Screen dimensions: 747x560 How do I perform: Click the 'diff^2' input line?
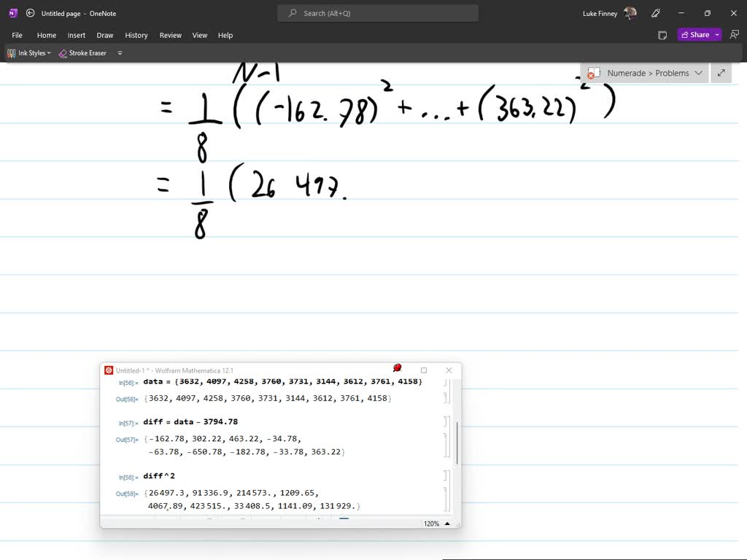click(159, 475)
